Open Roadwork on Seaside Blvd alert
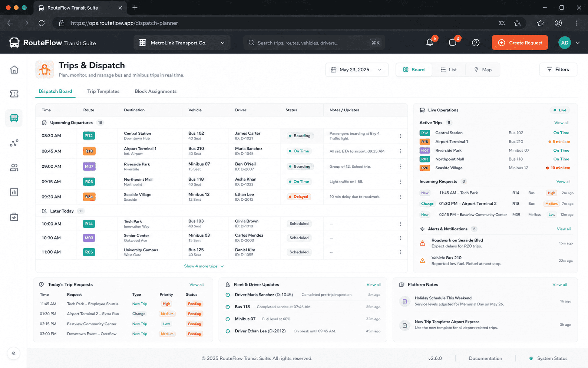The image size is (588, 368). coord(496,243)
